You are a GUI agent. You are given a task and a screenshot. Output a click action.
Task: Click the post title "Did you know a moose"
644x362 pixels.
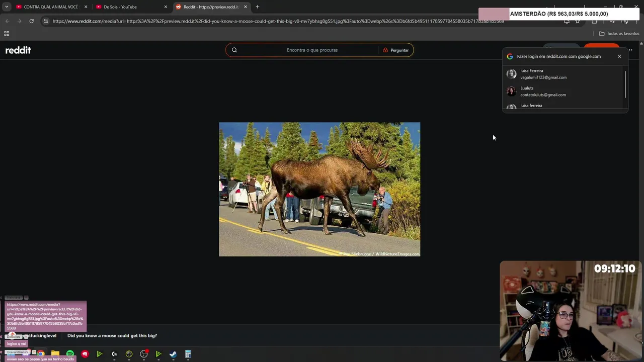(x=112, y=335)
